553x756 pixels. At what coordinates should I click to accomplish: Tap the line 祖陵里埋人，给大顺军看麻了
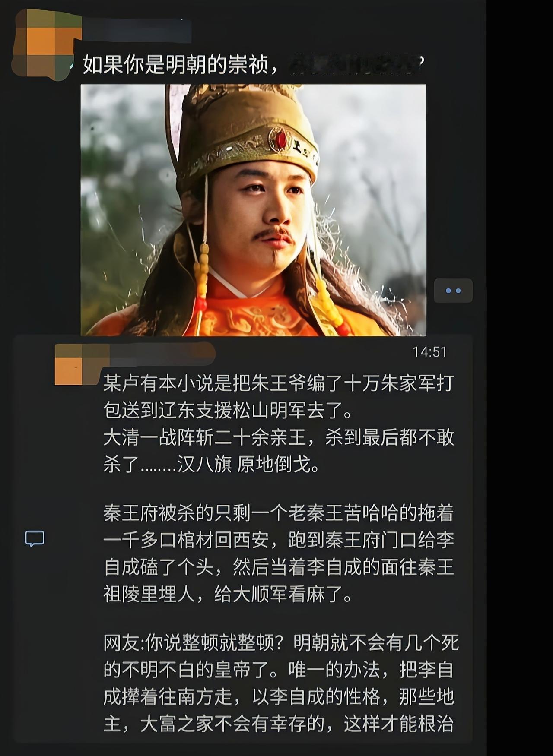coord(228,595)
